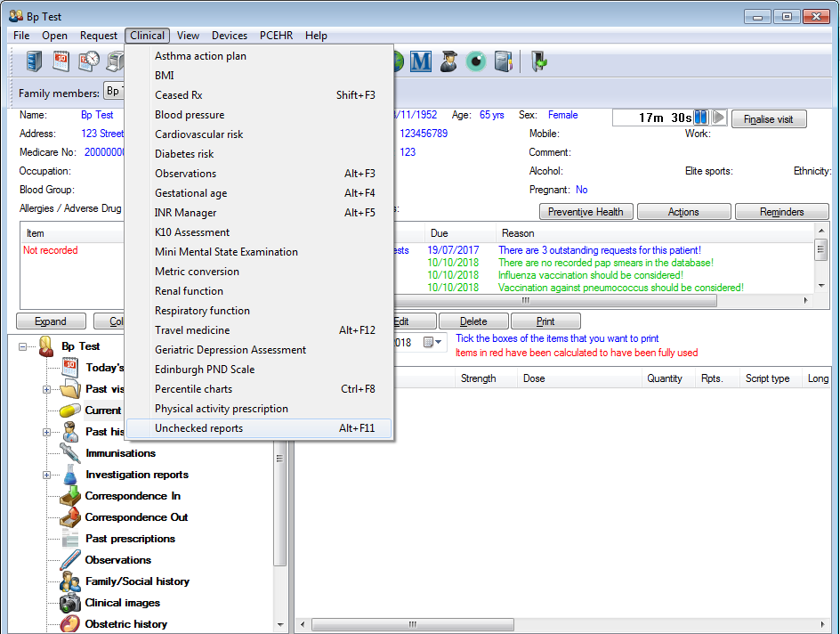Image resolution: width=840 pixels, height=634 pixels.
Task: Click the calendar icon in the top toolbar
Action: [61, 61]
